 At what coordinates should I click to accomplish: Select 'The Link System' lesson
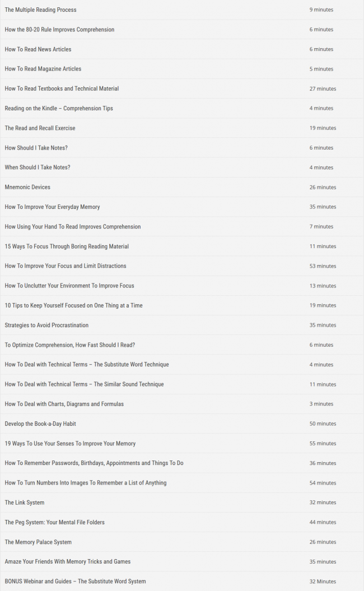tap(25, 502)
